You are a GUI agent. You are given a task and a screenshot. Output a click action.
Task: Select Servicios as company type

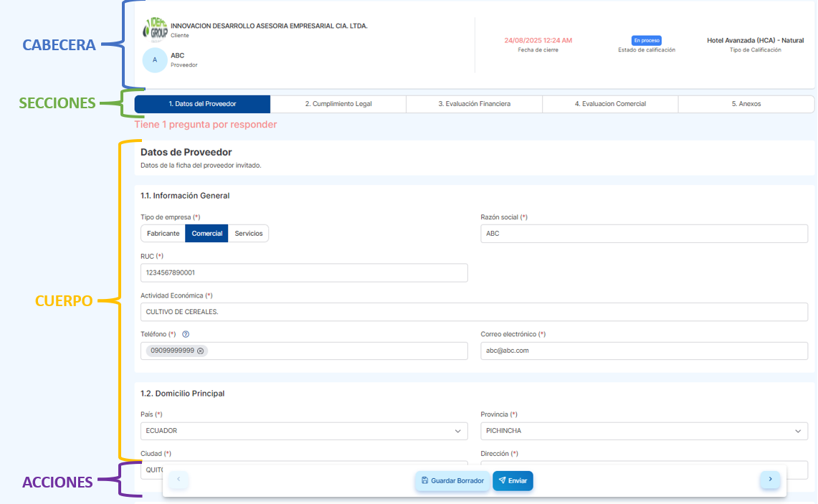click(x=249, y=234)
